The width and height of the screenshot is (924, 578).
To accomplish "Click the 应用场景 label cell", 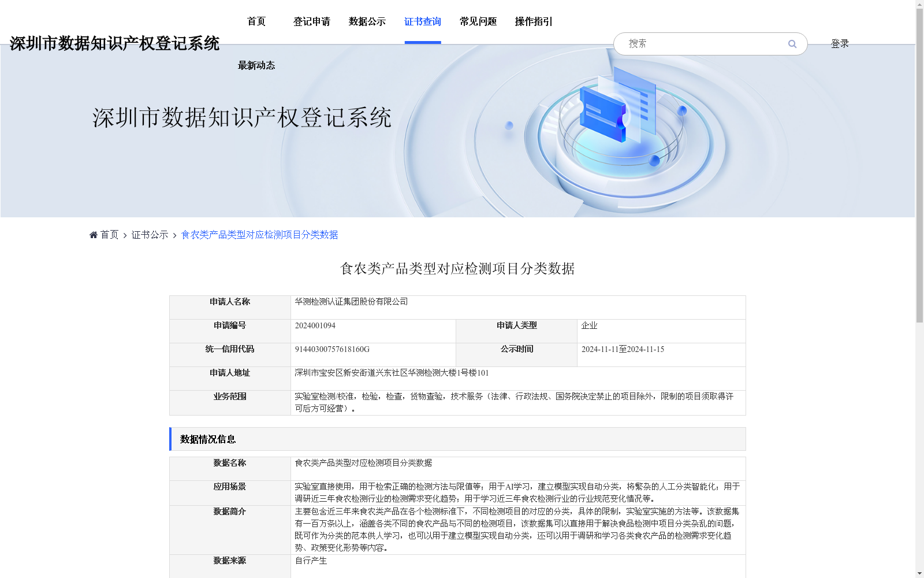I will 230,493.
